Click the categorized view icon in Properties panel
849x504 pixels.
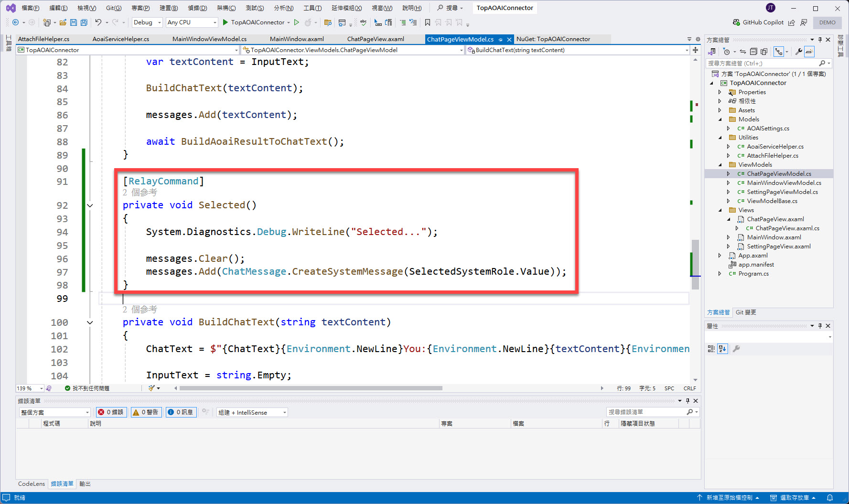point(711,349)
